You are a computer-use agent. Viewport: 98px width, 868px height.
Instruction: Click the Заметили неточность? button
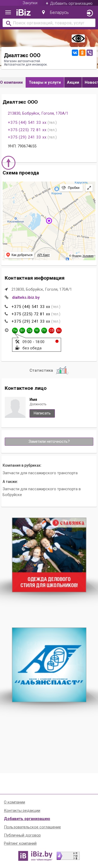click(49, 441)
